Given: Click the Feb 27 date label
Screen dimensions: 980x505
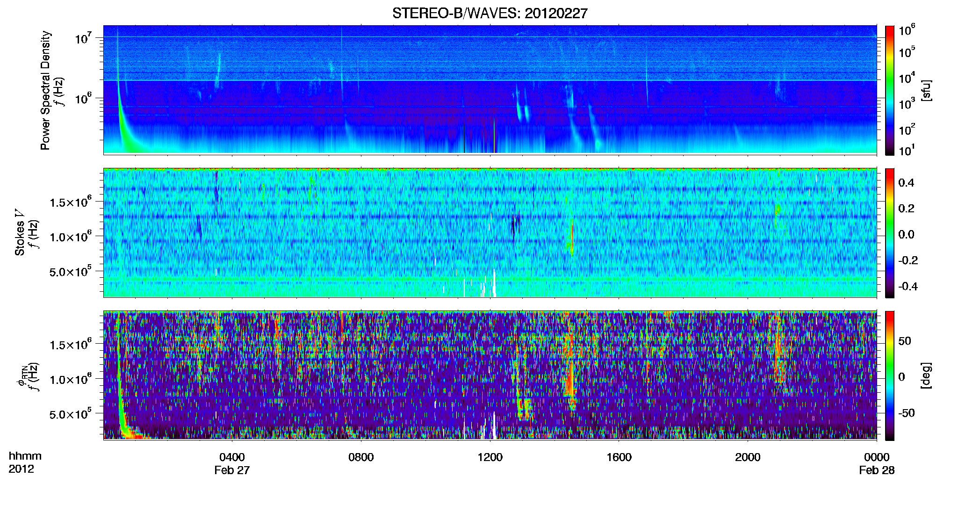Looking at the screenshot, I should [x=232, y=470].
